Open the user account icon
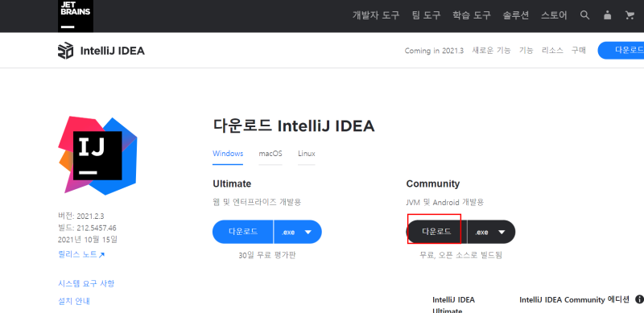The image size is (644, 313). [x=607, y=15]
